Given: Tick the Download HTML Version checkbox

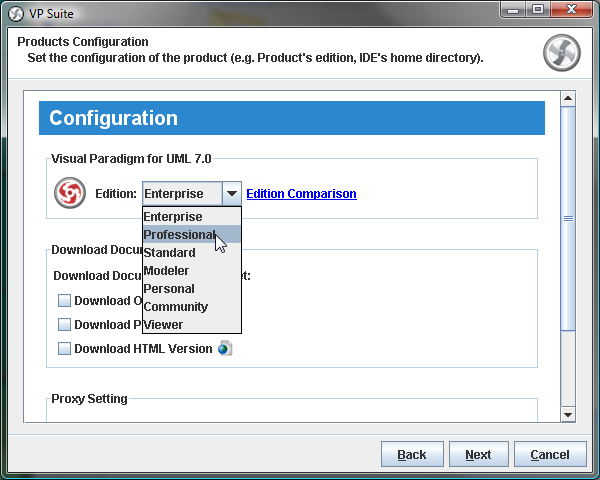Looking at the screenshot, I should (64, 349).
